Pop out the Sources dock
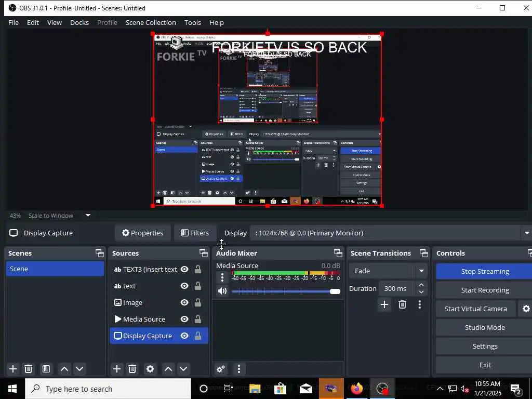This screenshot has height=399, width=532. pos(203,253)
